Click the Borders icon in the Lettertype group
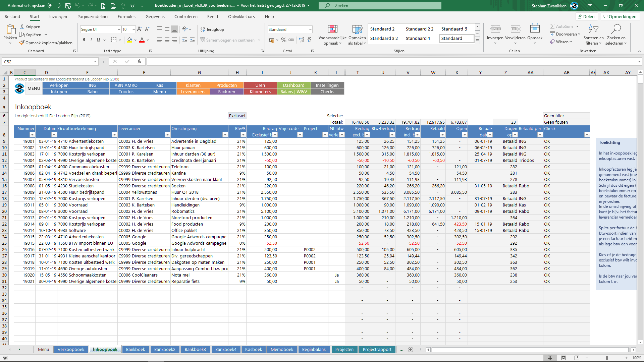This screenshot has height=362, width=644. coord(114,40)
